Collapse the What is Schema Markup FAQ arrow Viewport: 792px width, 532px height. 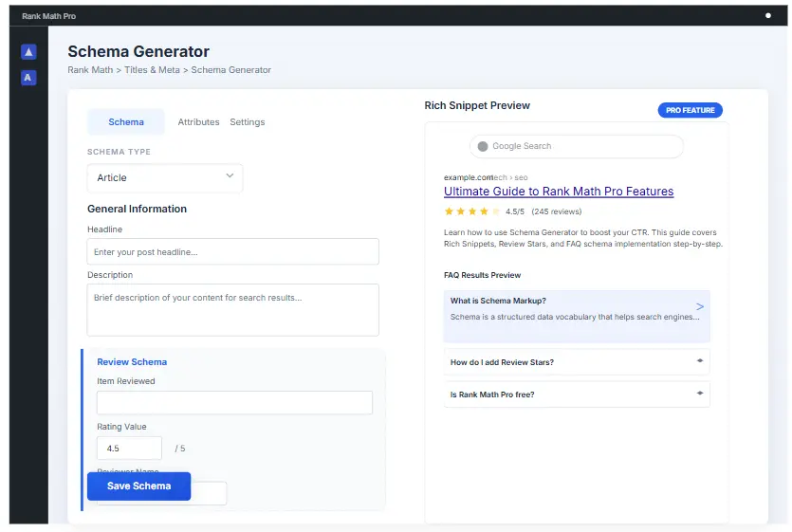(700, 306)
